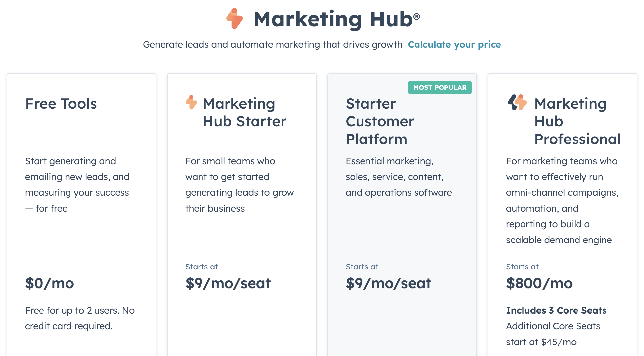Click the Additional Core Seats $45/mo text

[553, 334]
